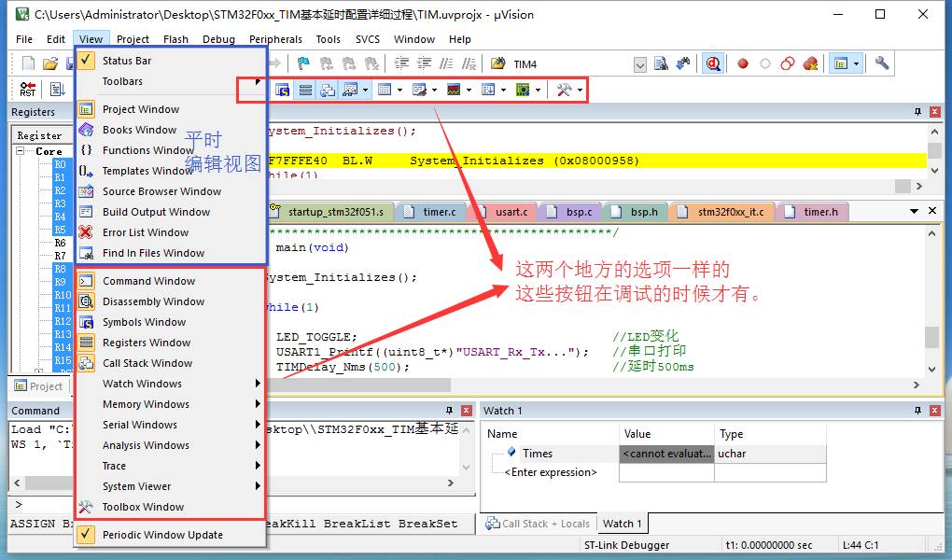Click the Registers Window toolbar icon
The height and width of the screenshot is (560, 952).
pos(305,90)
